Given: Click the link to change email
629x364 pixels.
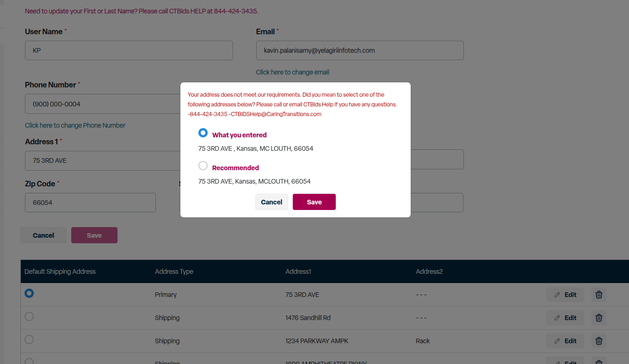Looking at the screenshot, I should coord(293,72).
